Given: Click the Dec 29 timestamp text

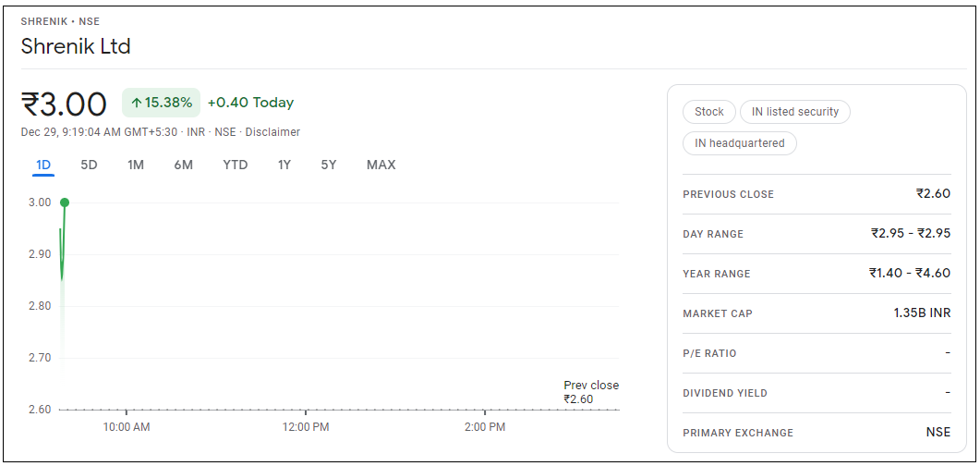Looking at the screenshot, I should [x=100, y=132].
